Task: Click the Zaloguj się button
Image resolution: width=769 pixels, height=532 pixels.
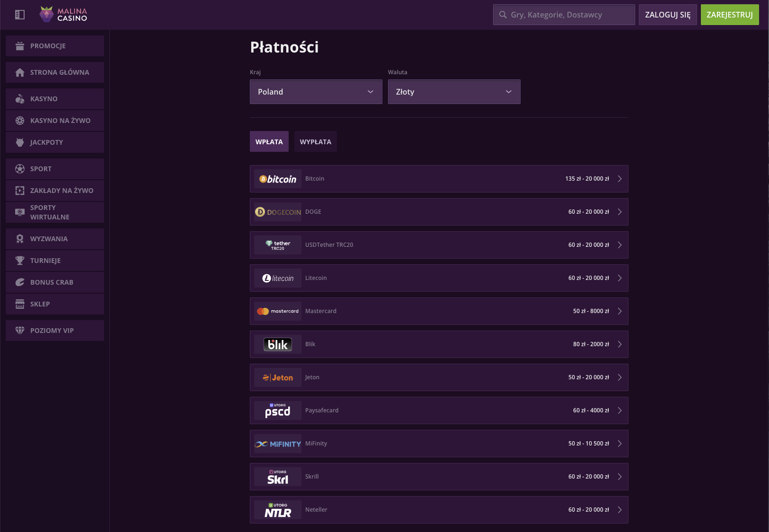Action: click(667, 15)
